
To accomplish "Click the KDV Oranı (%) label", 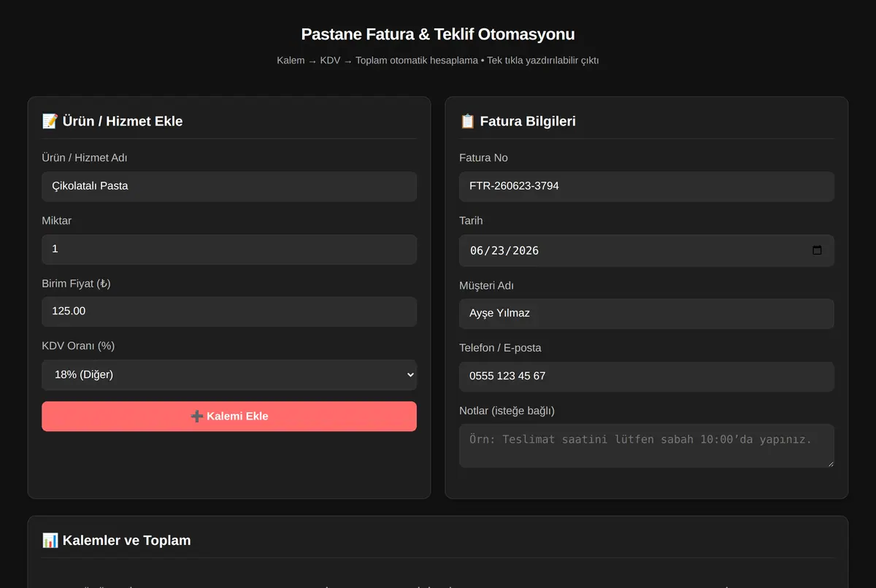I will point(78,346).
